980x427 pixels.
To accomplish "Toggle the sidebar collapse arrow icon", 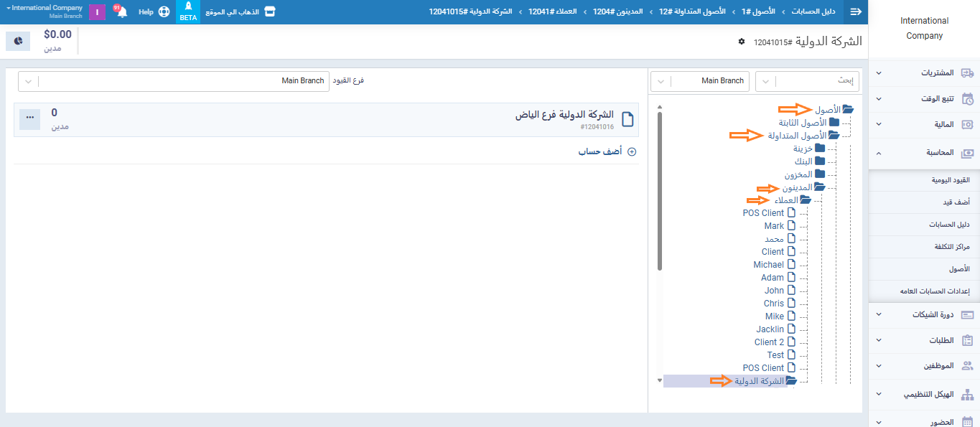I will click(855, 11).
